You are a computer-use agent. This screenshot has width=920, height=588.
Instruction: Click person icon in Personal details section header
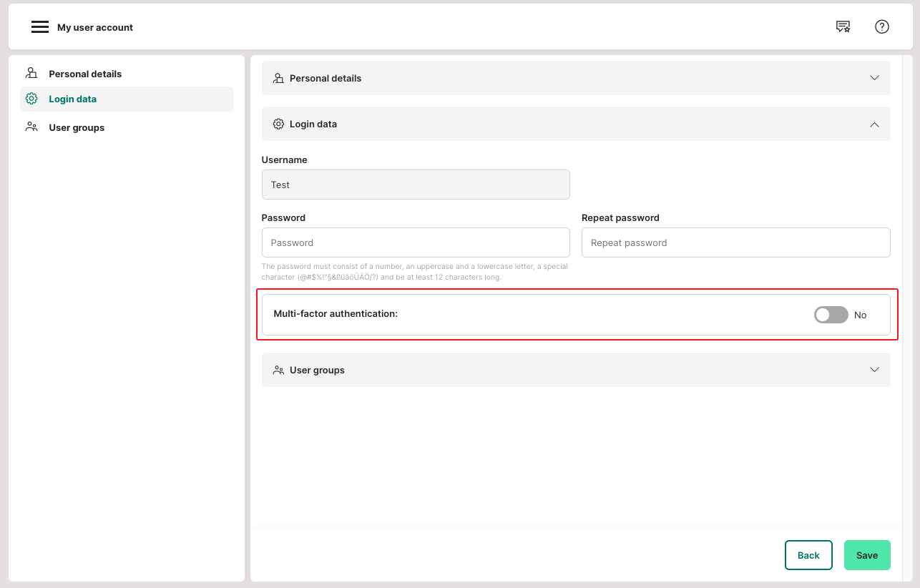(x=278, y=78)
